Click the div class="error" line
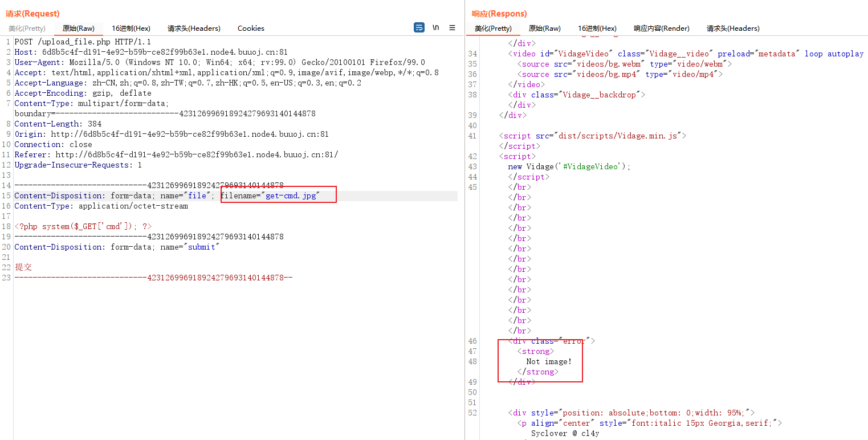Screen dimensions: 868x440 tap(551, 341)
